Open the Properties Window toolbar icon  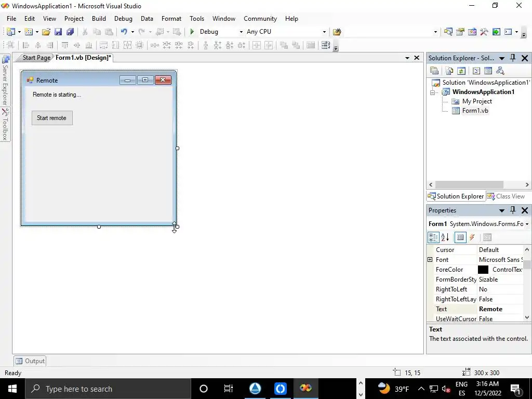click(460, 32)
